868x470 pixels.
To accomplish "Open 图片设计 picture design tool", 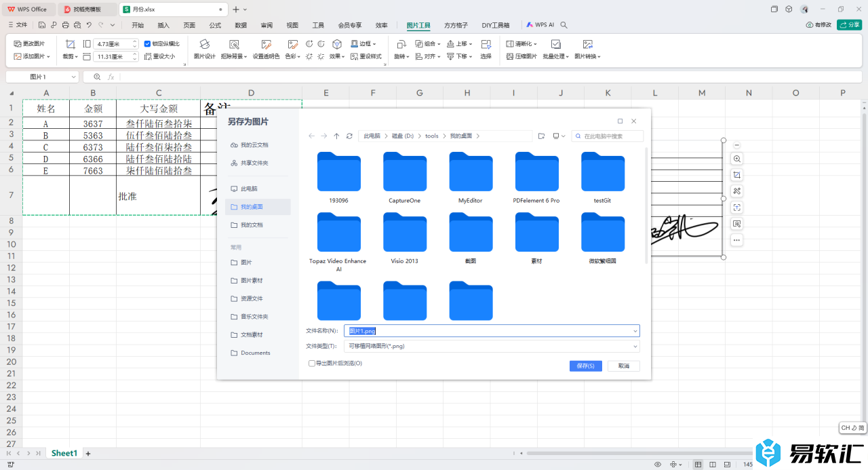I will coord(204,48).
